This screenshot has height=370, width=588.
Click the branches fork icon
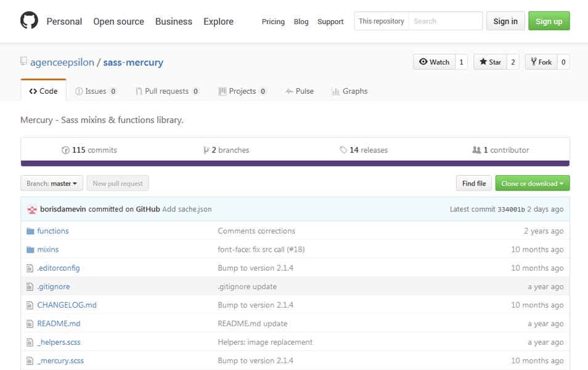[206, 150]
